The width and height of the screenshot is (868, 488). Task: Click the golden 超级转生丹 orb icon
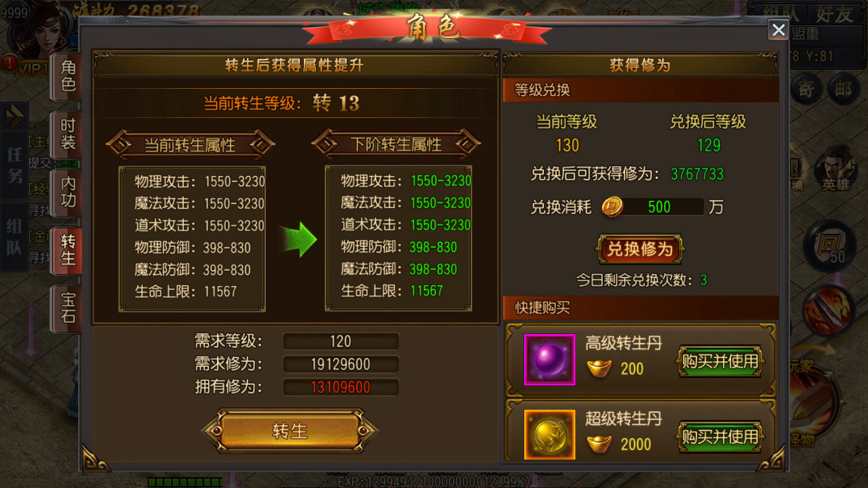click(x=549, y=435)
